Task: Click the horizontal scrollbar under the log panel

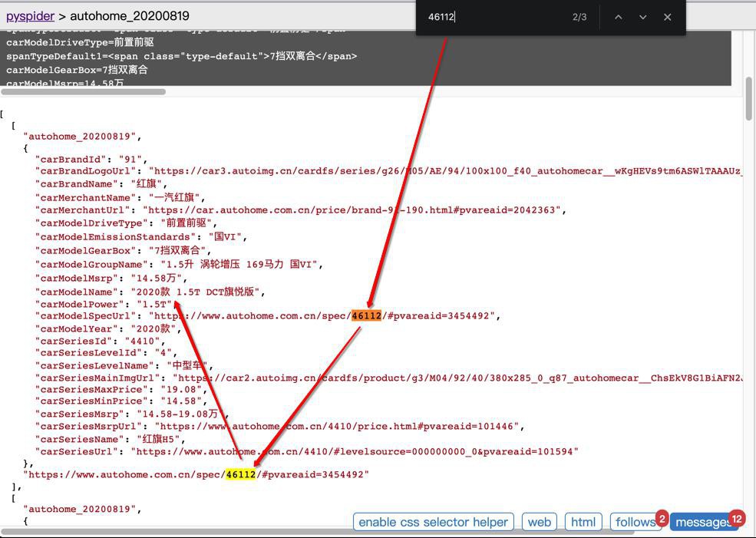Action: pyautogui.click(x=84, y=91)
